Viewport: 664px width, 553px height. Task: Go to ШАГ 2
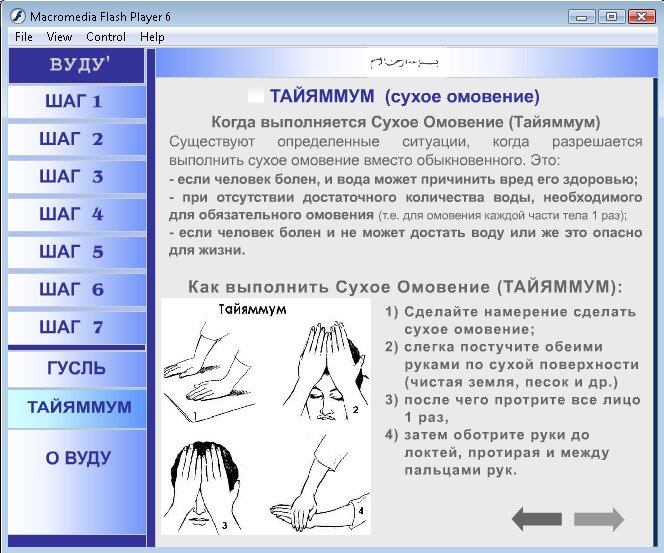tap(77, 139)
